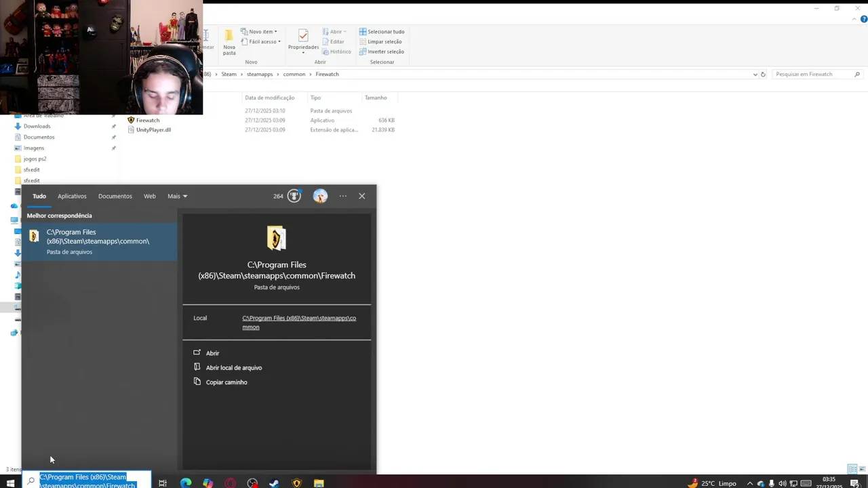Show hidden system tray icons
The height and width of the screenshot is (488, 868).
tap(749, 483)
